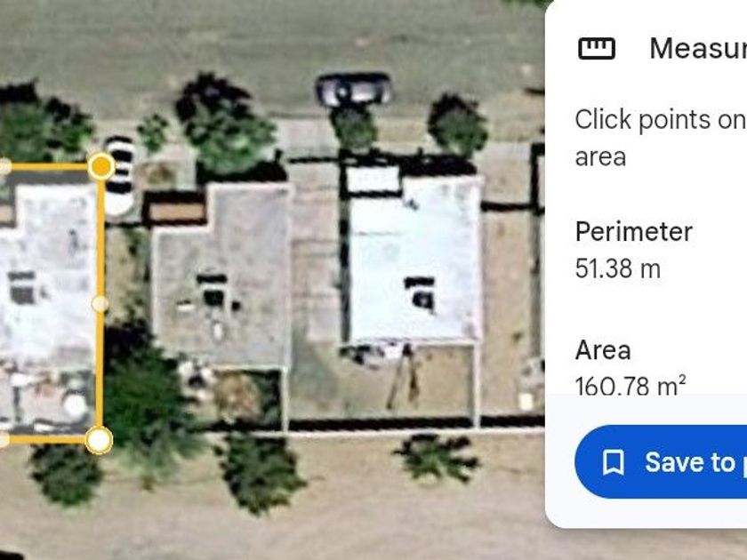Screen dimensions: 747x560
Task: Click the white striped car beside measured house
Action: pyautogui.click(x=118, y=176)
